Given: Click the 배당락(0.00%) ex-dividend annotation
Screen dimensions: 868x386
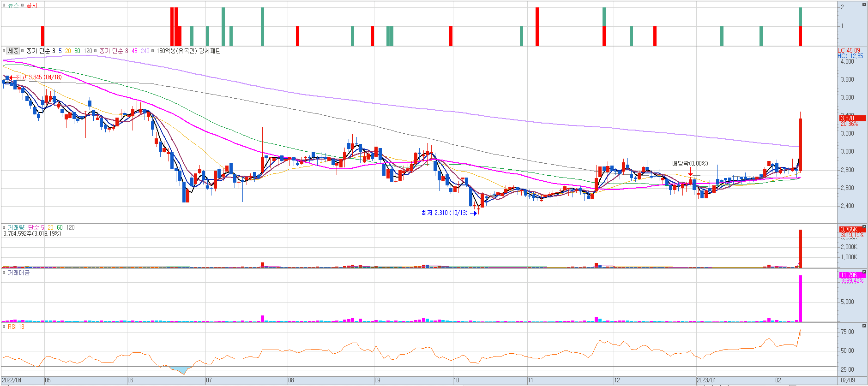Looking at the screenshot, I should pos(690,163).
